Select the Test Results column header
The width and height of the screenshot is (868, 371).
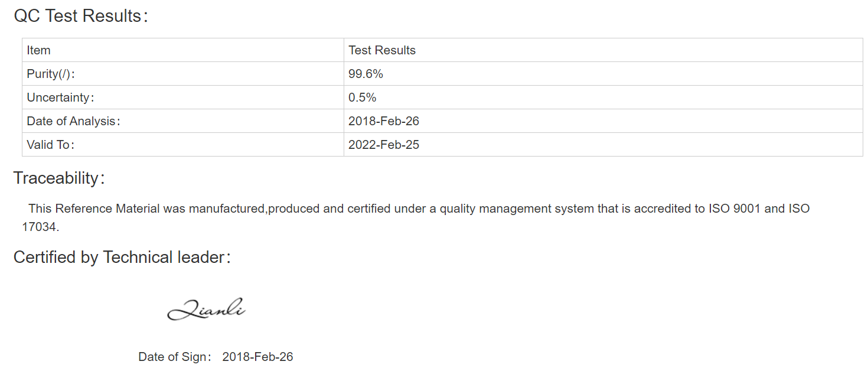click(603, 50)
